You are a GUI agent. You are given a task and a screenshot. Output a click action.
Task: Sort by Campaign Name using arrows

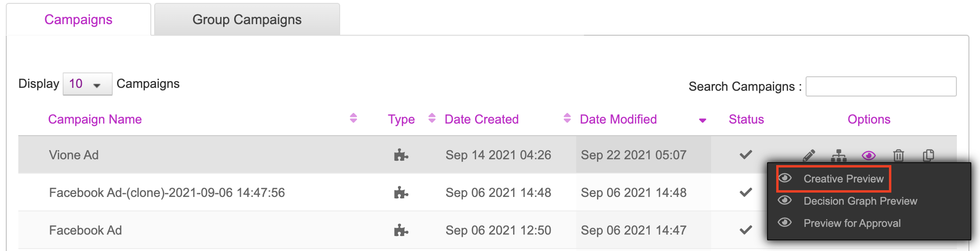pos(353,118)
